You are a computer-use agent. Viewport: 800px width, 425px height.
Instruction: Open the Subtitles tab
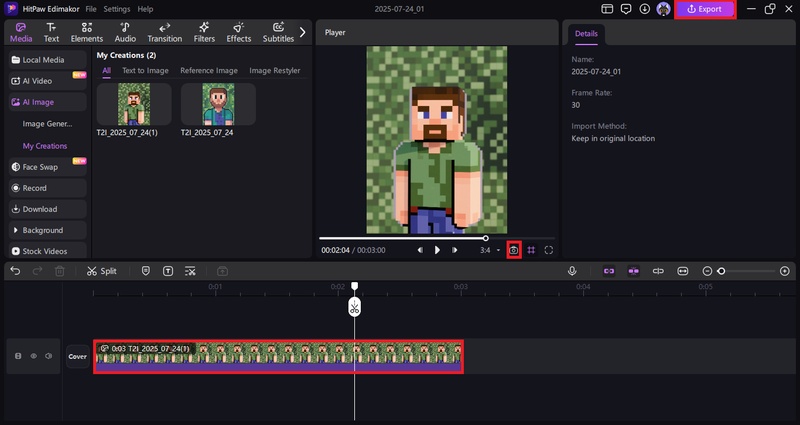[x=278, y=32]
